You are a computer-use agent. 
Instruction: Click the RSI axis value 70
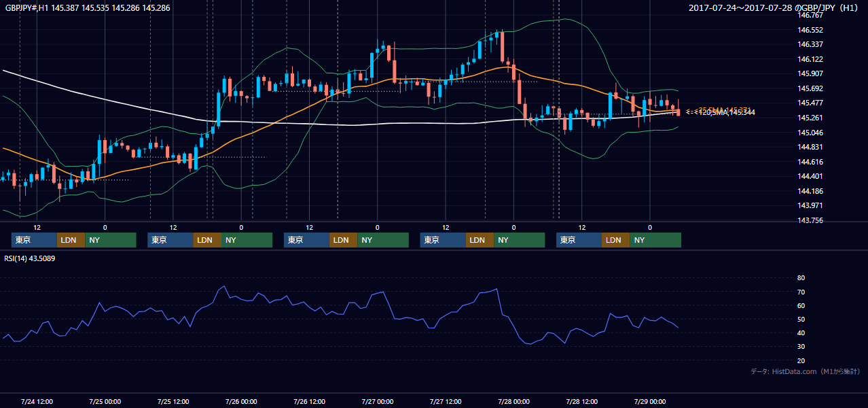click(x=801, y=292)
